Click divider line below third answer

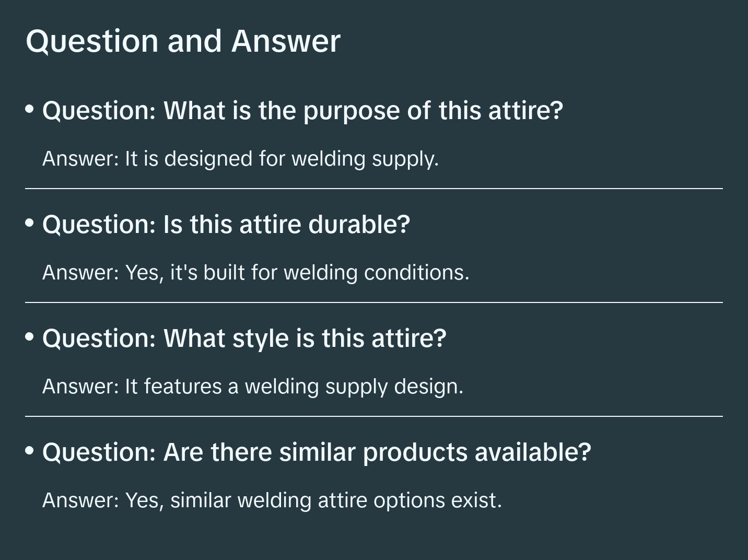click(x=373, y=416)
